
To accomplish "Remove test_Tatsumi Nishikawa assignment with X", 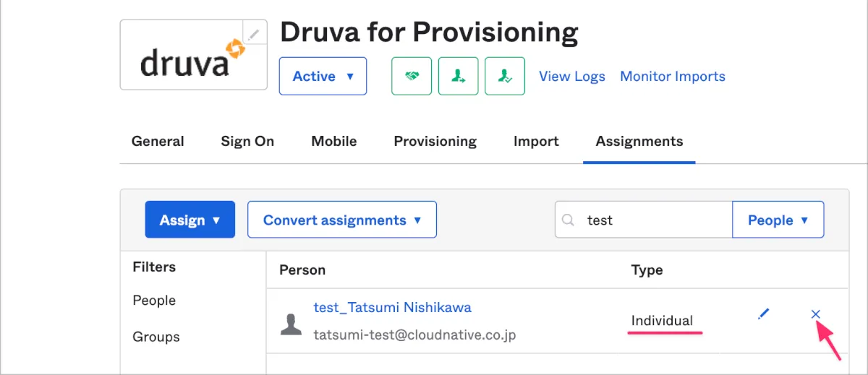I will 815,314.
